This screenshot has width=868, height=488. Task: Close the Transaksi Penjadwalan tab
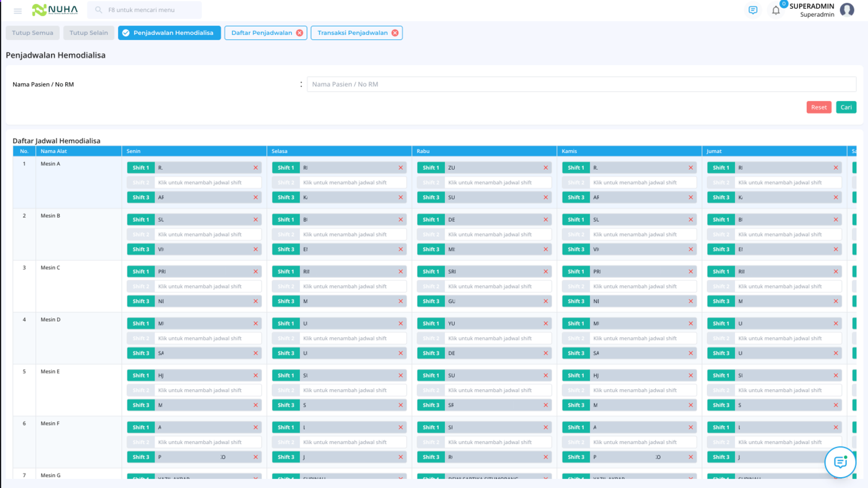[395, 33]
